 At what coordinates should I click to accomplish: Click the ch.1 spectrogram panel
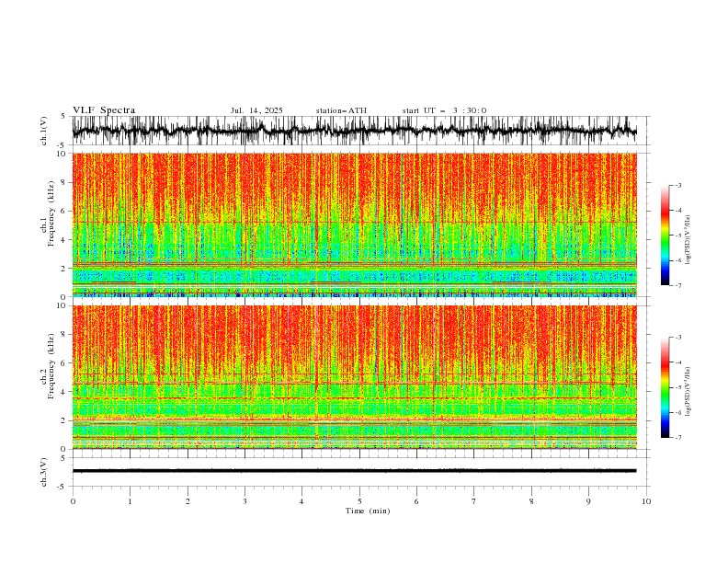click(x=354, y=224)
